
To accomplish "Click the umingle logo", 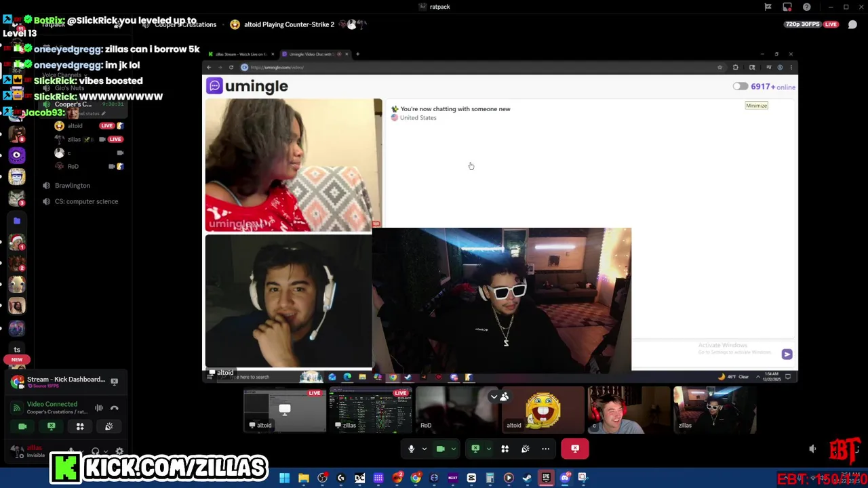I will click(x=248, y=86).
